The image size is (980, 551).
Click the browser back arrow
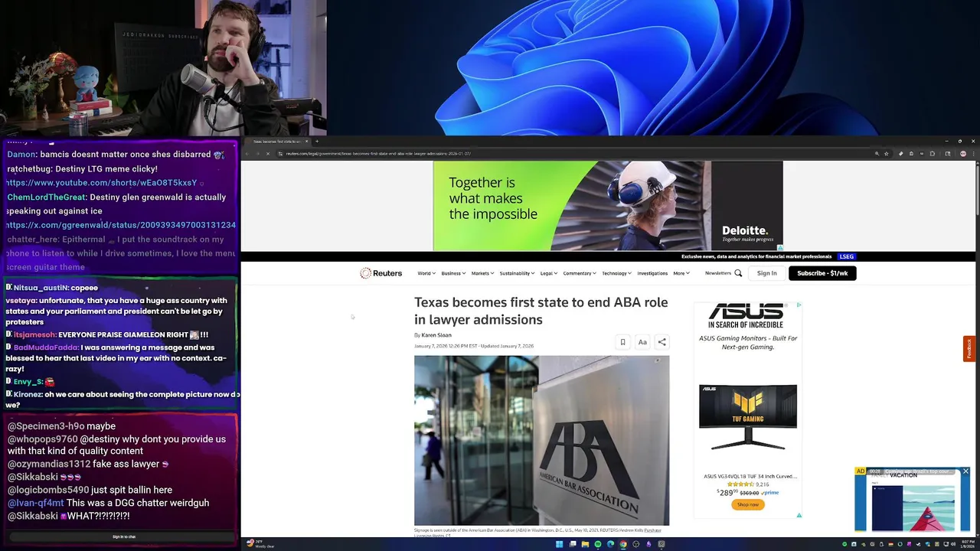[x=247, y=154]
